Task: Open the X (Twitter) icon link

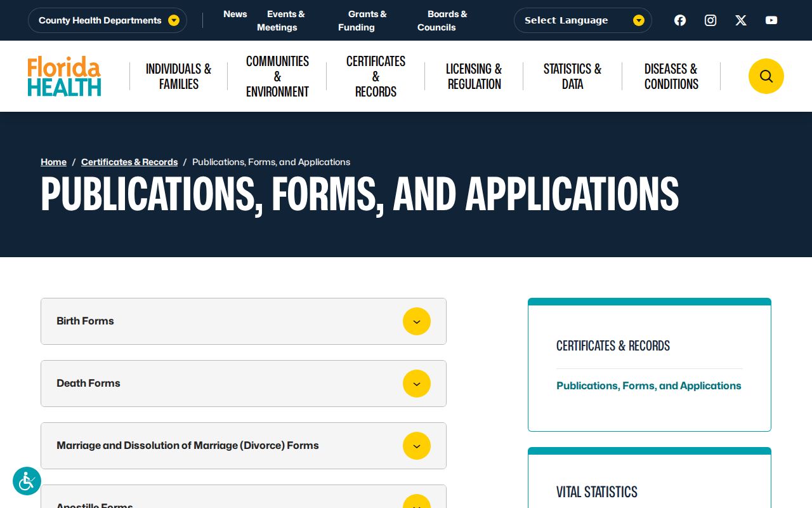Action: [x=741, y=20]
